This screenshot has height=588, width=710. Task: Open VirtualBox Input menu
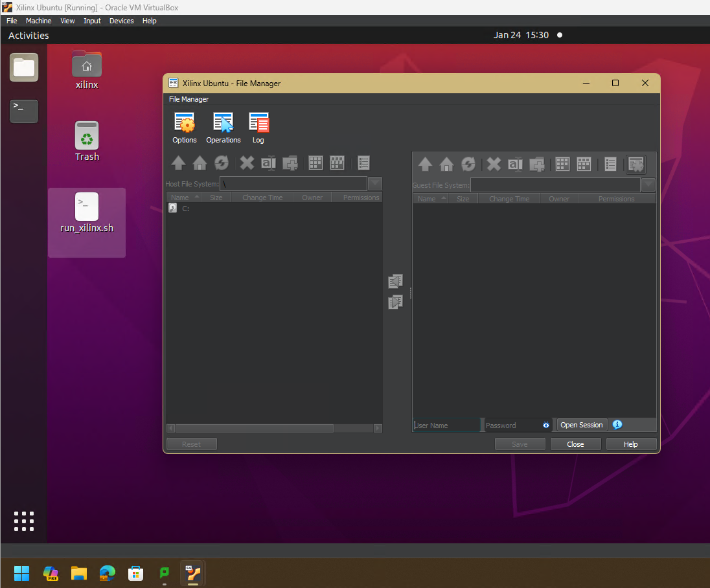pyautogui.click(x=92, y=21)
